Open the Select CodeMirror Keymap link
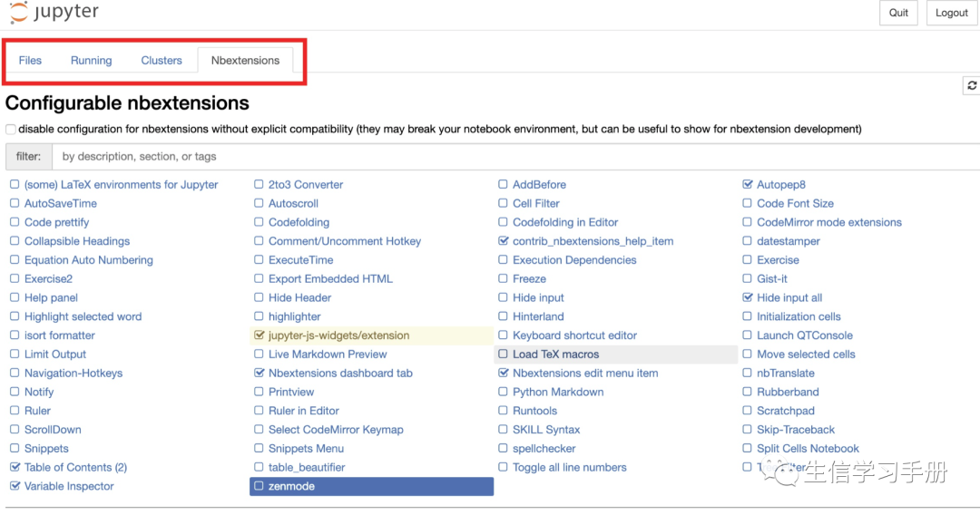Screen dimensions: 980x515 point(336,430)
